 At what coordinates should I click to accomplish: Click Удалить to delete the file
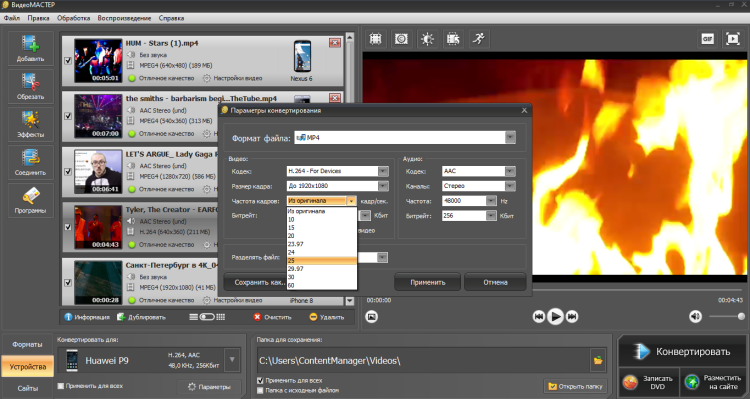point(327,317)
